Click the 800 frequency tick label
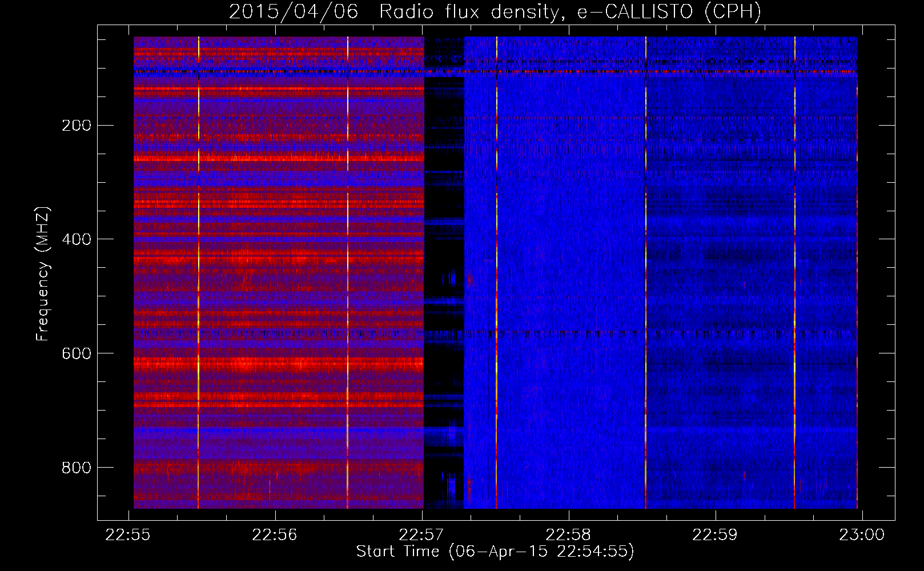 [x=77, y=468]
